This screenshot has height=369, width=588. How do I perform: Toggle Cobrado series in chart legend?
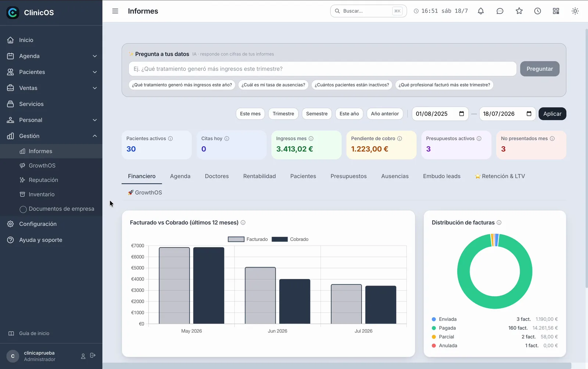pyautogui.click(x=290, y=239)
